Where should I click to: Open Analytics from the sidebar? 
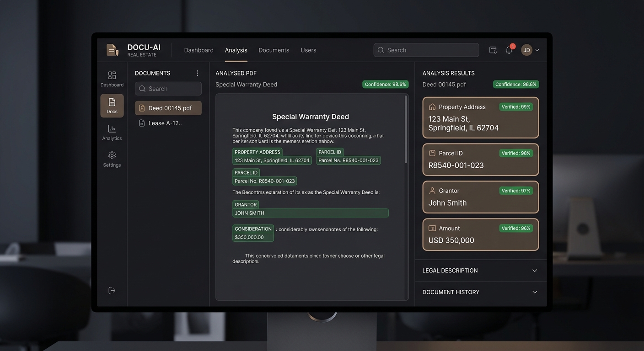tap(112, 133)
